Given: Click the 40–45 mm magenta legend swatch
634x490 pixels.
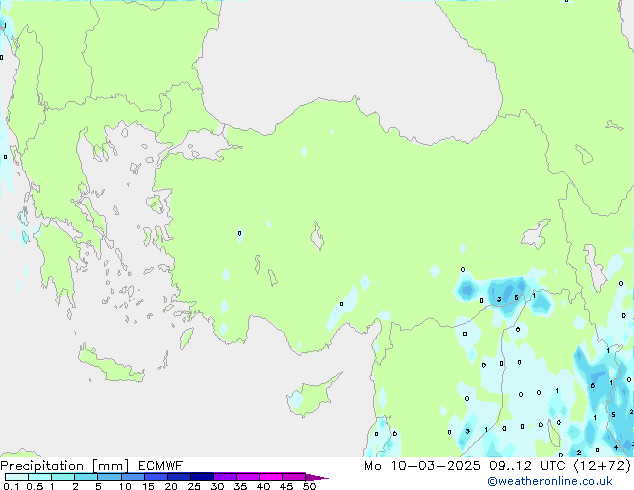Looking at the screenshot, I should point(271,477).
